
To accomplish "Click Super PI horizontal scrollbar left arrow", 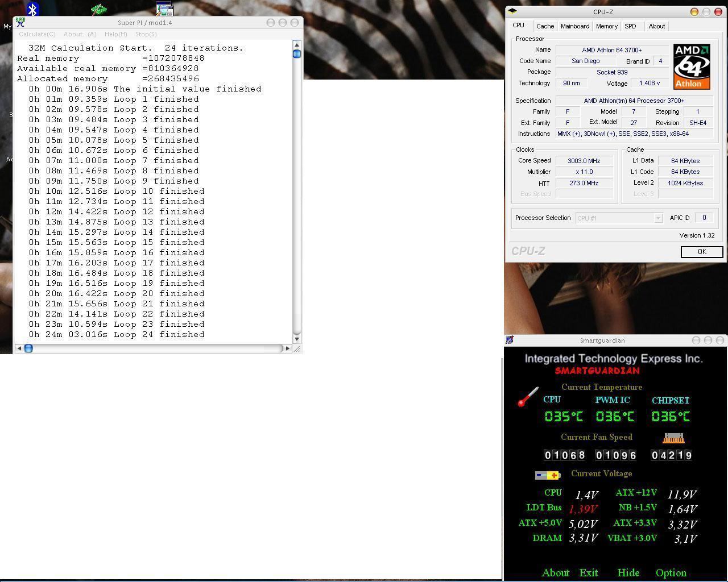I will click(x=19, y=348).
